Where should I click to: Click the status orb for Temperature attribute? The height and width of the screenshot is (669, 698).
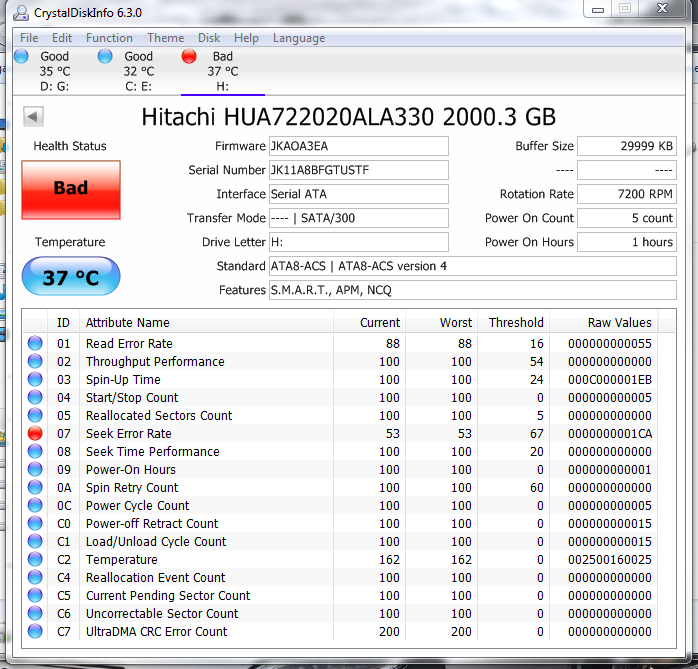35,559
